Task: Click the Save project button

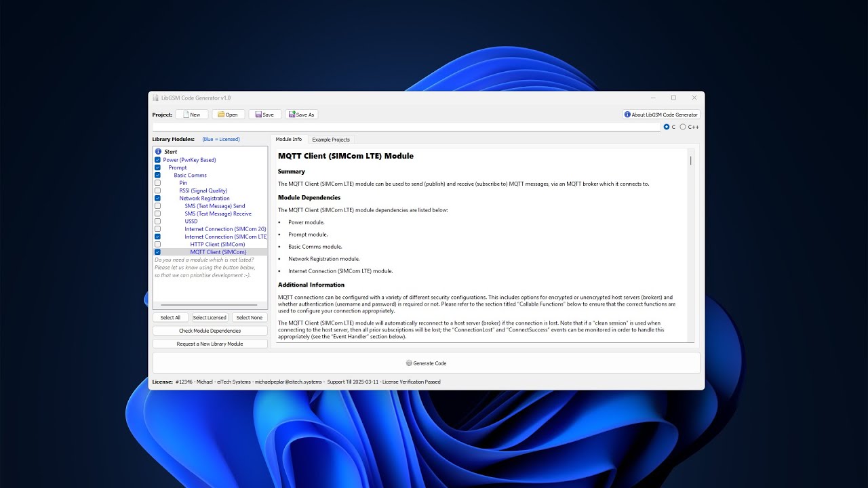Action: coord(265,115)
